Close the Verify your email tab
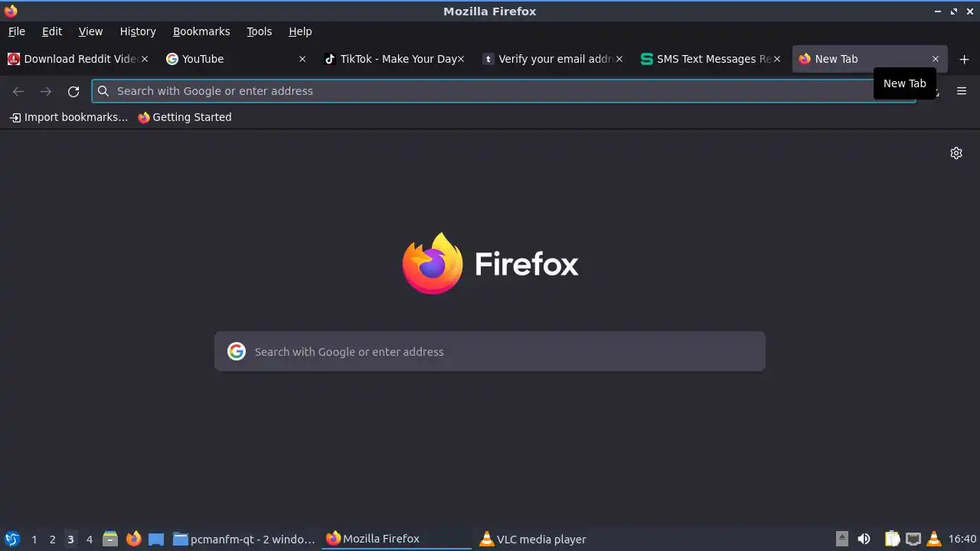980x551 pixels. pos(619,59)
